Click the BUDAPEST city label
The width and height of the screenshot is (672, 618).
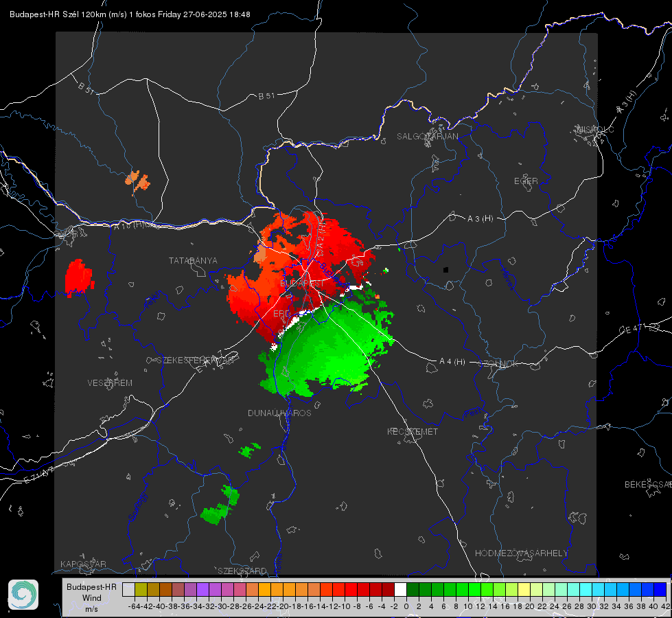tap(302, 283)
